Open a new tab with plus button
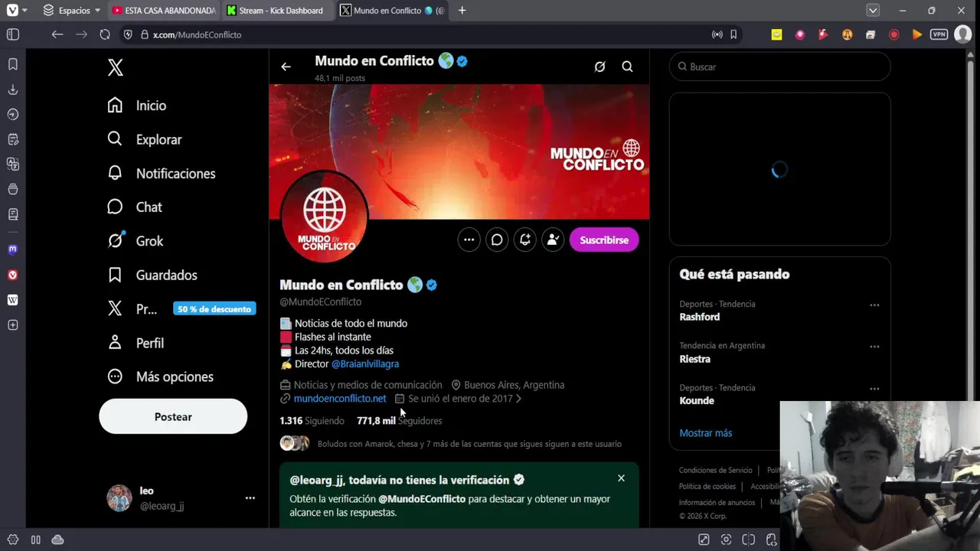Viewport: 980px width, 551px height. coord(462,11)
